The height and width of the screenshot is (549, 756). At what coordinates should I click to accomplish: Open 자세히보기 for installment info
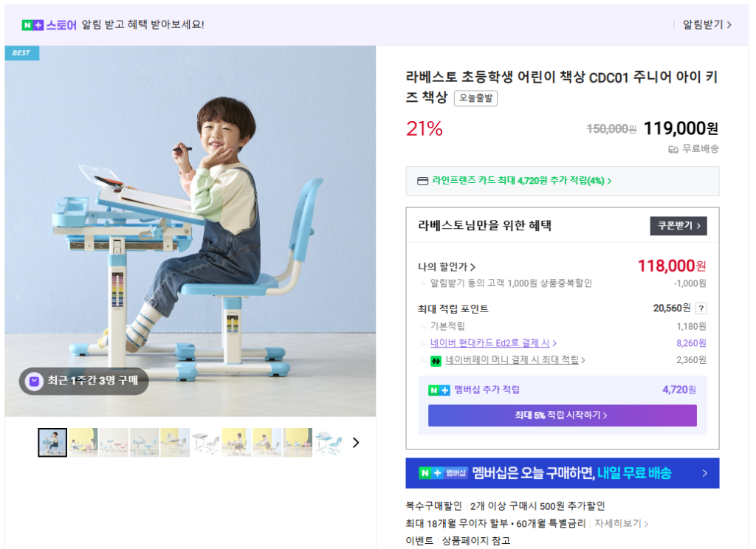tap(621, 524)
